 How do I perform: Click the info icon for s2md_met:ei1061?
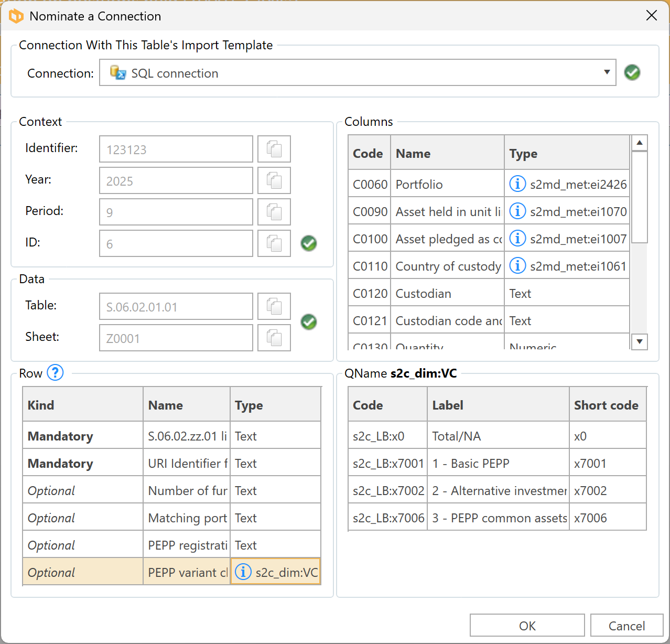coord(517,266)
